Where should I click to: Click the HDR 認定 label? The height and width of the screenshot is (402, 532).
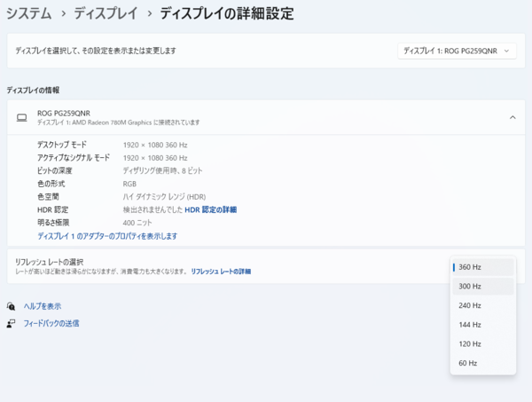coord(53,209)
